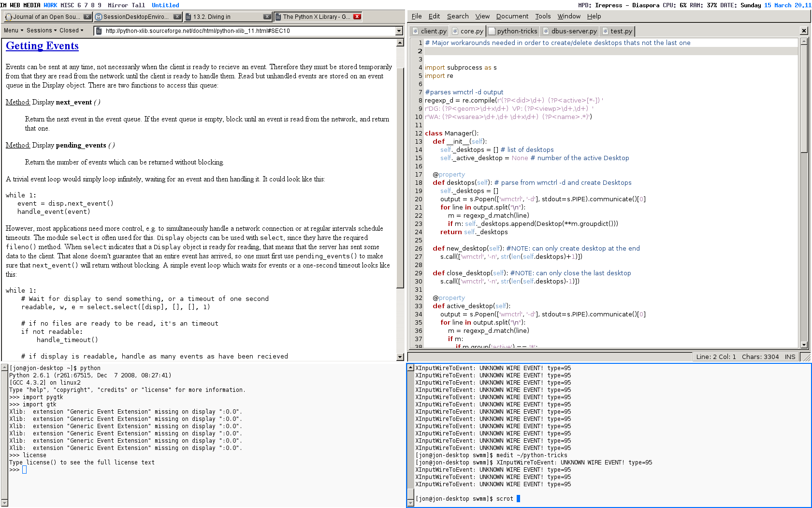This screenshot has width=812, height=508.
Task: Switch to client.py editor tab
Action: [x=430, y=31]
